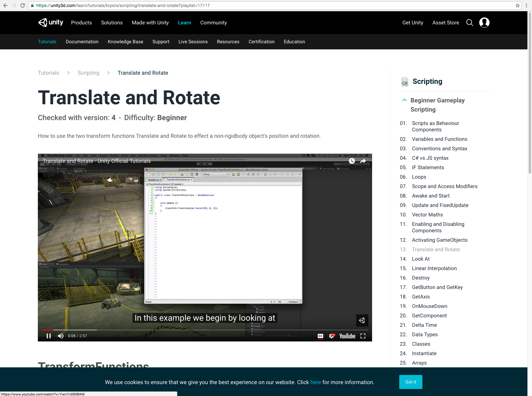Viewport: 532px width, 396px height.
Task: Open lesson Variables and Functions
Action: pyautogui.click(x=440, y=139)
